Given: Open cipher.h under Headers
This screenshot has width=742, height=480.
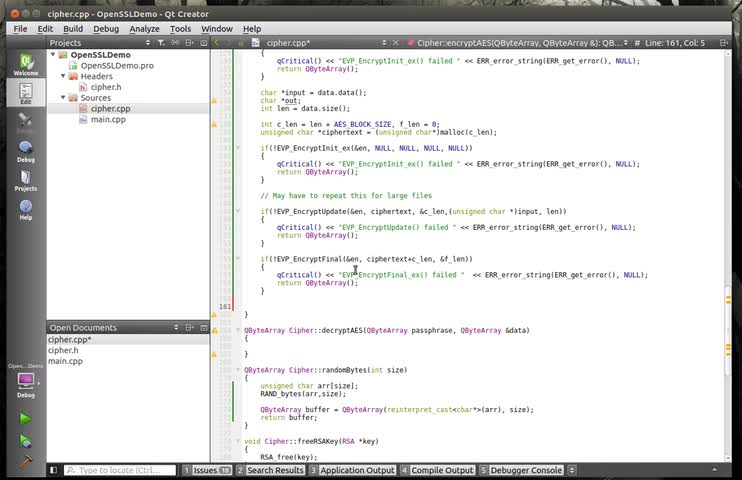Looking at the screenshot, I should (106, 87).
